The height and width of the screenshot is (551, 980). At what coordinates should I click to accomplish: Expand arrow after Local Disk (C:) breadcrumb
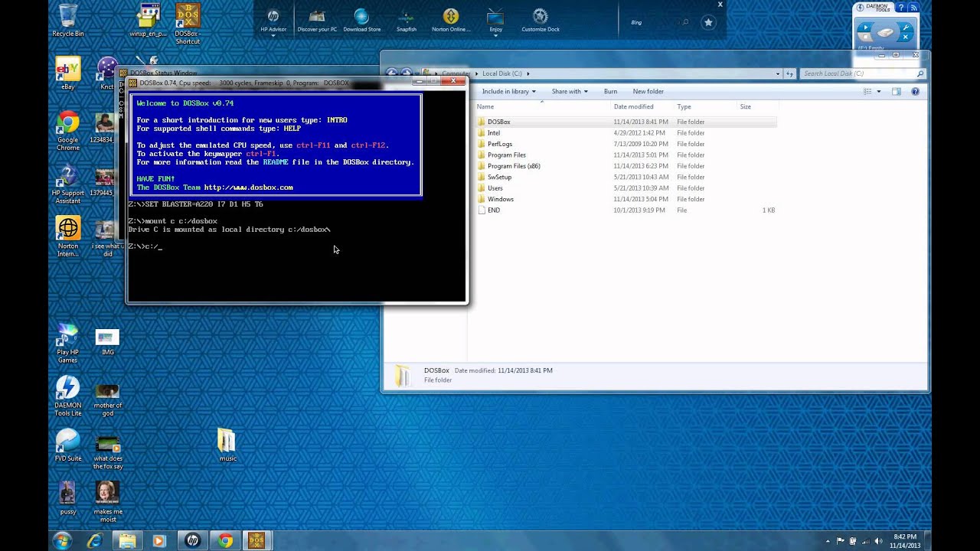tap(528, 73)
